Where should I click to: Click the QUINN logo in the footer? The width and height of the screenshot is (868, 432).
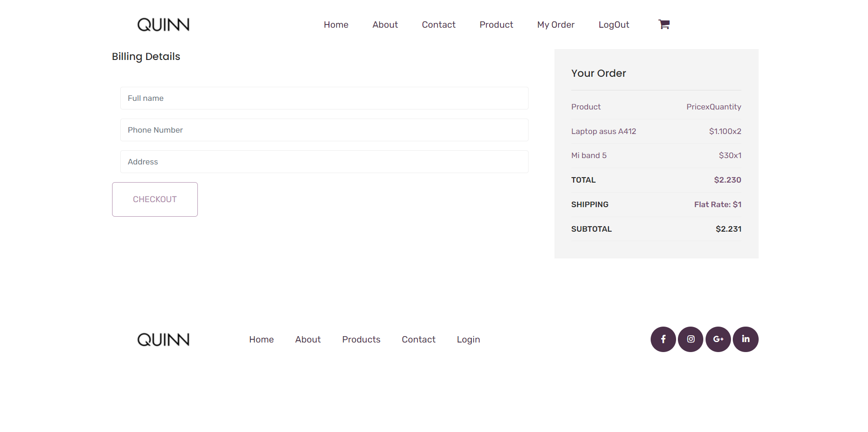[162, 339]
